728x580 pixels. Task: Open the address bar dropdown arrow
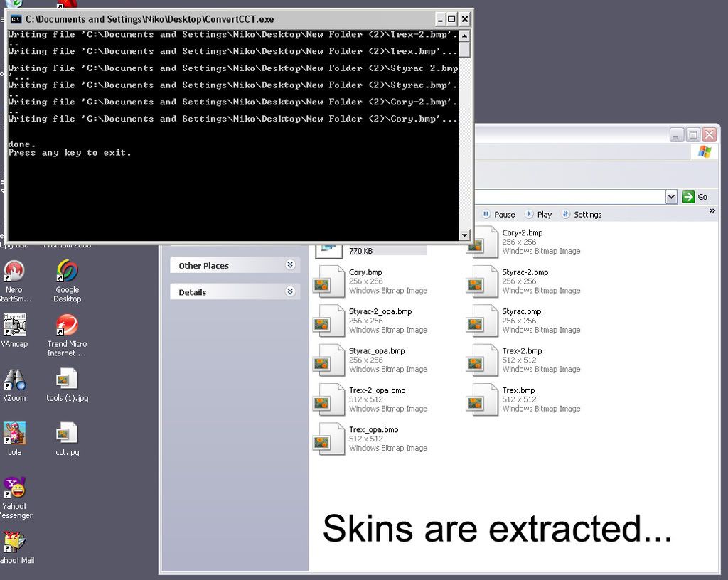click(x=671, y=197)
